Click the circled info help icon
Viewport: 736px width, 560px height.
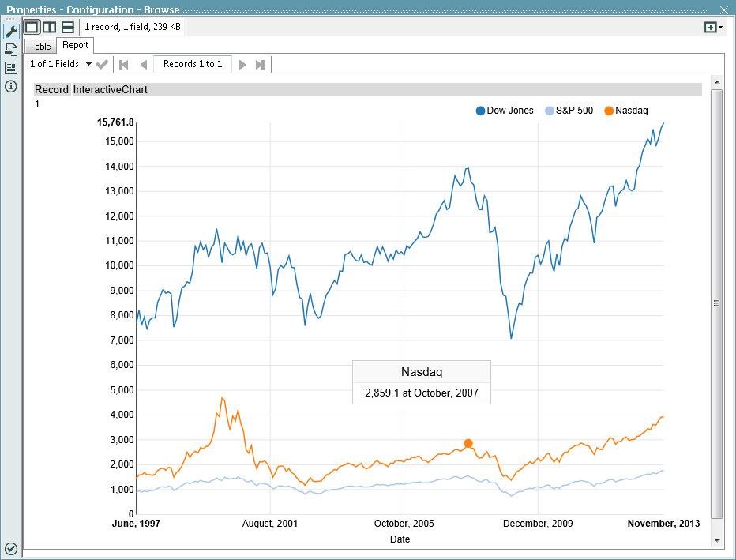tap(11, 86)
